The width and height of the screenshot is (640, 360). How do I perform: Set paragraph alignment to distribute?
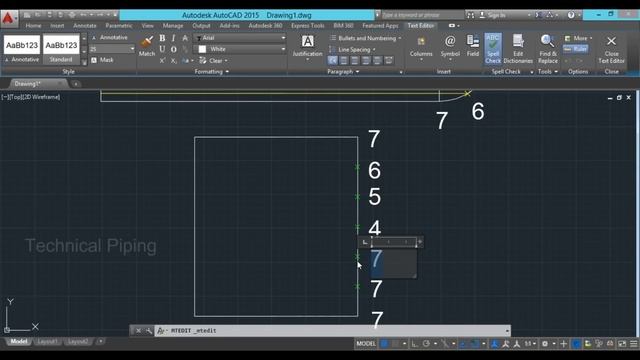coord(389,60)
